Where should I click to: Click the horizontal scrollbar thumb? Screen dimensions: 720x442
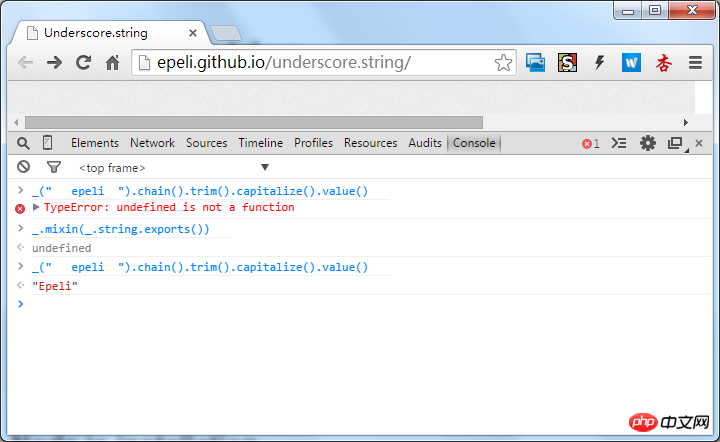tap(254, 123)
